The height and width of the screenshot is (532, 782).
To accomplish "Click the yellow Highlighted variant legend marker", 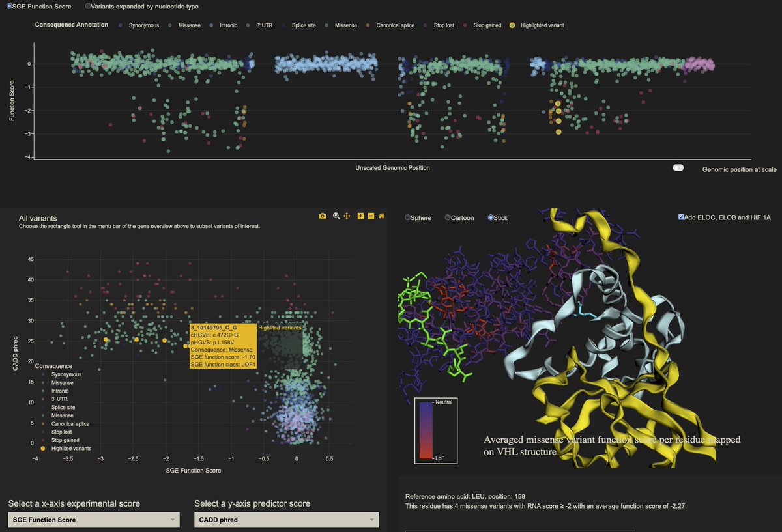I will pos(512,25).
